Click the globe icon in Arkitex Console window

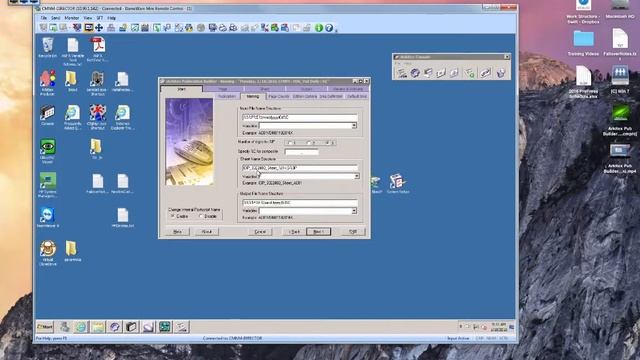click(x=415, y=73)
